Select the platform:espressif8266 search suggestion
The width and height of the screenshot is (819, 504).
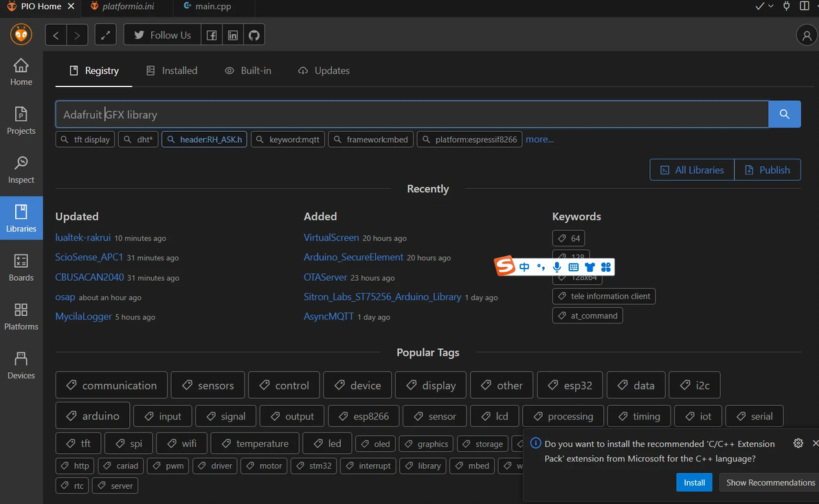(469, 139)
